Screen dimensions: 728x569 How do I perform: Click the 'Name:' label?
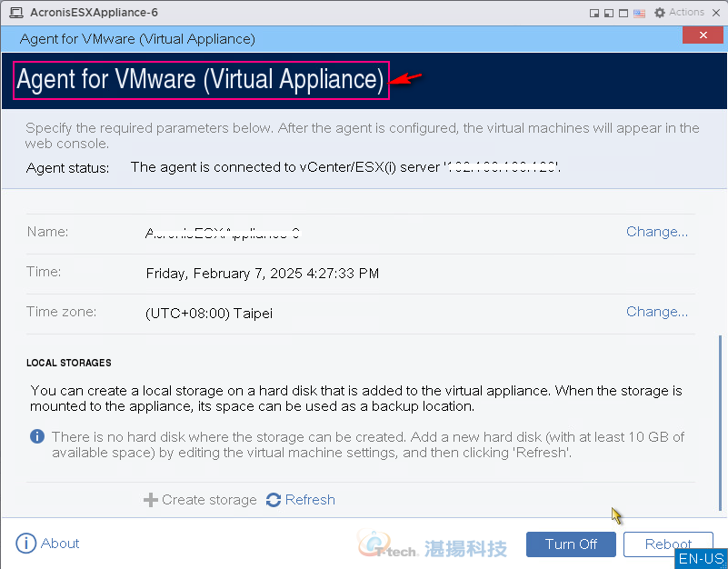[x=48, y=231]
